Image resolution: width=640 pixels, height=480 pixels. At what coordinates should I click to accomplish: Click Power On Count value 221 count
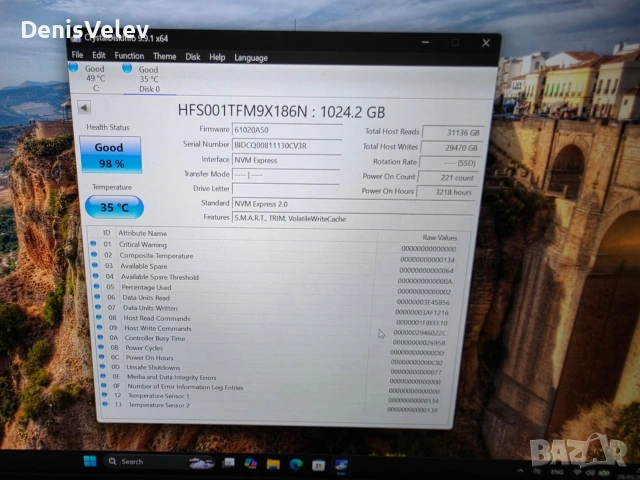pyautogui.click(x=449, y=178)
